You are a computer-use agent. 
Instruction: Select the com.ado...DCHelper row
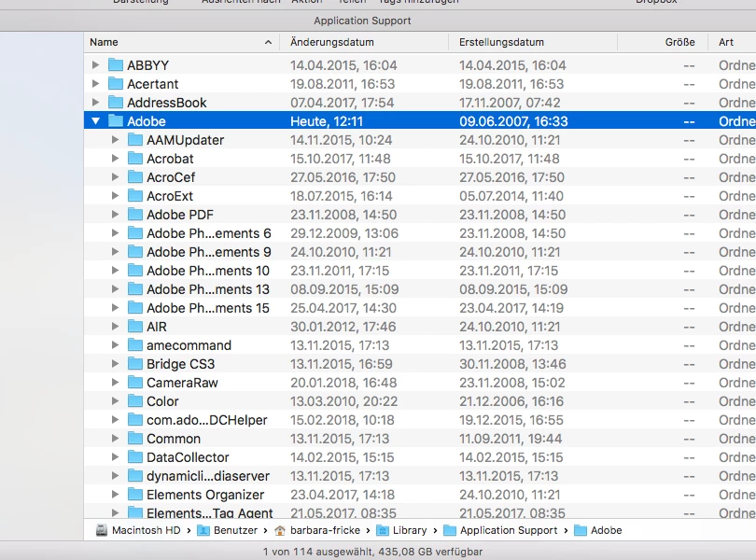420,420
